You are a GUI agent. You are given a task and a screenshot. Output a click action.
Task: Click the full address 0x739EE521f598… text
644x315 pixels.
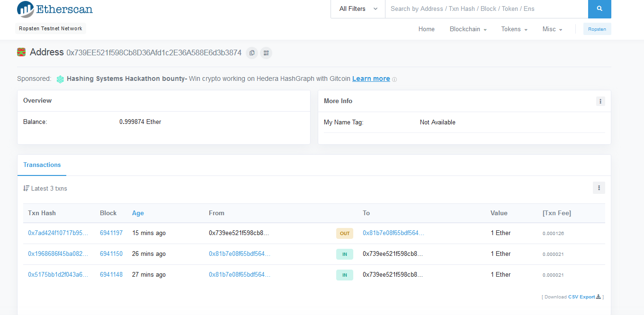pos(154,53)
